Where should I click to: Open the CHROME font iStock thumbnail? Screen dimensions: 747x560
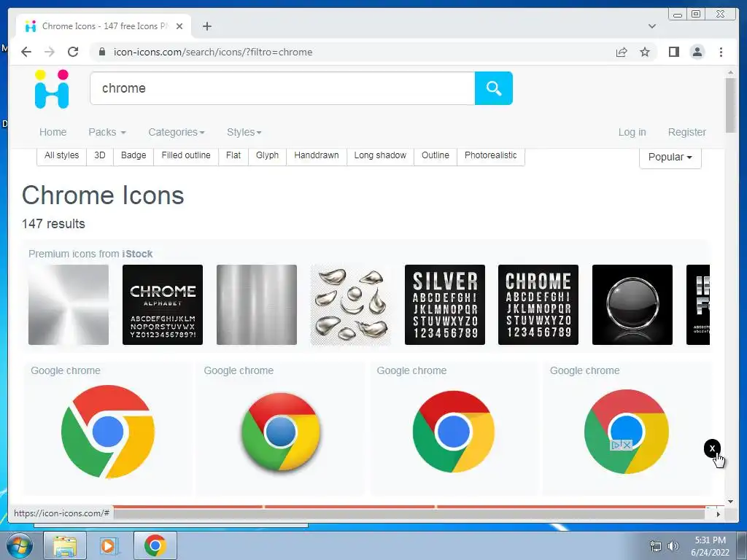coord(538,305)
